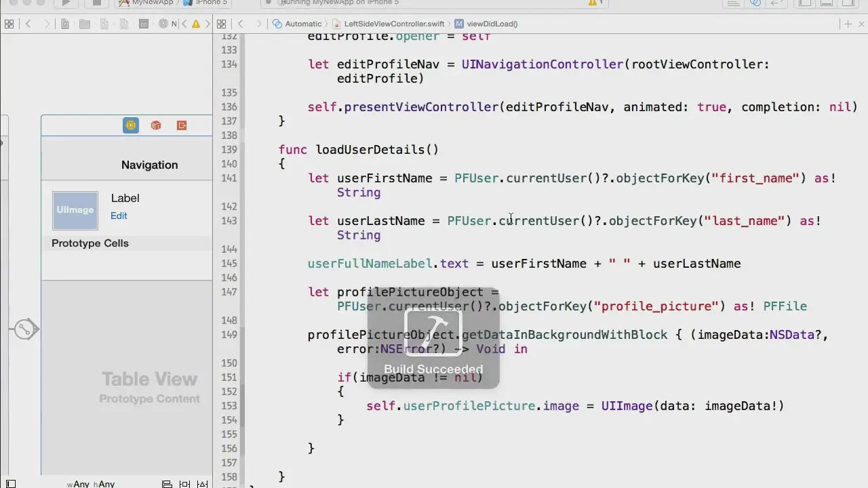
Task: Click UINavigationController in code line 134
Action: 542,64
